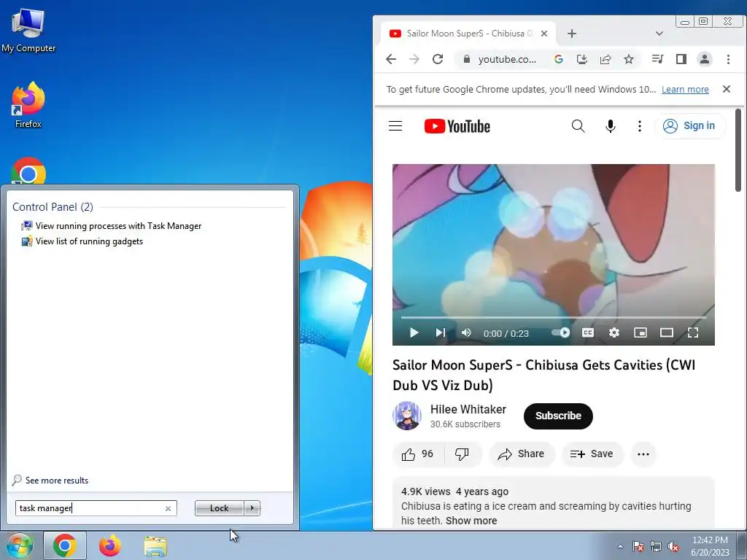The height and width of the screenshot is (560, 747).
Task: Click install app icon in address bar
Action: [x=581, y=59]
